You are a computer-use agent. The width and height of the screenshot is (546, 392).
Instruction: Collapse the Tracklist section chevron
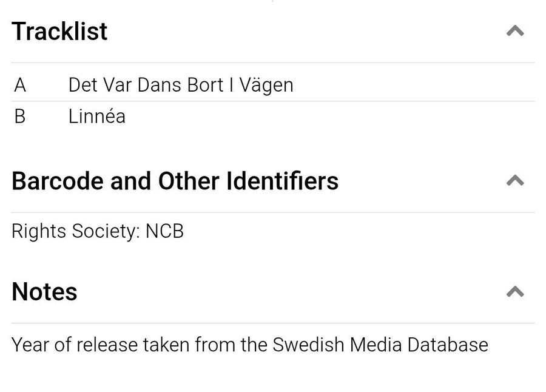pos(514,31)
